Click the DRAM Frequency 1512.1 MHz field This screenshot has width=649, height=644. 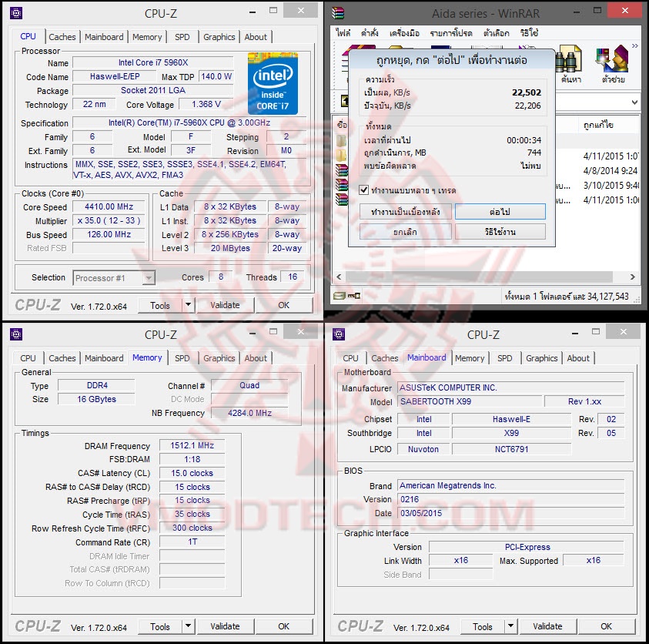click(x=192, y=445)
